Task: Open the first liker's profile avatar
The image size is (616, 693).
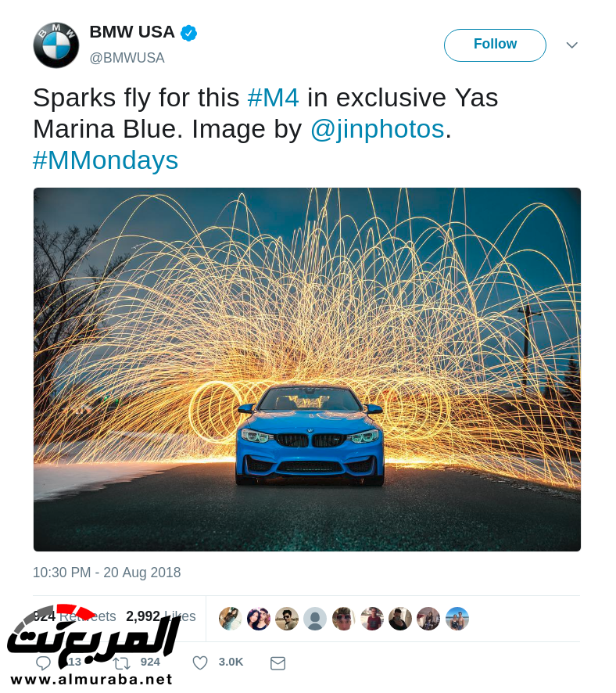Action: tap(230, 619)
